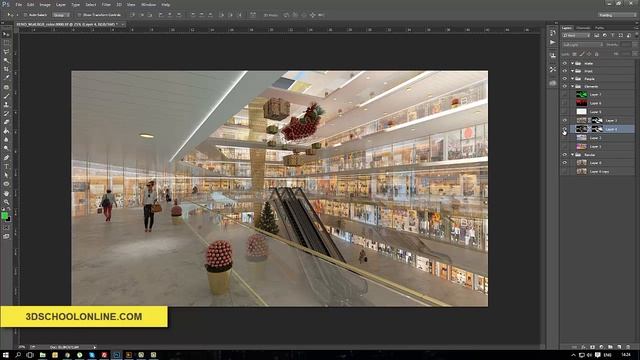Toggle Quick Mask mode

tap(6, 228)
